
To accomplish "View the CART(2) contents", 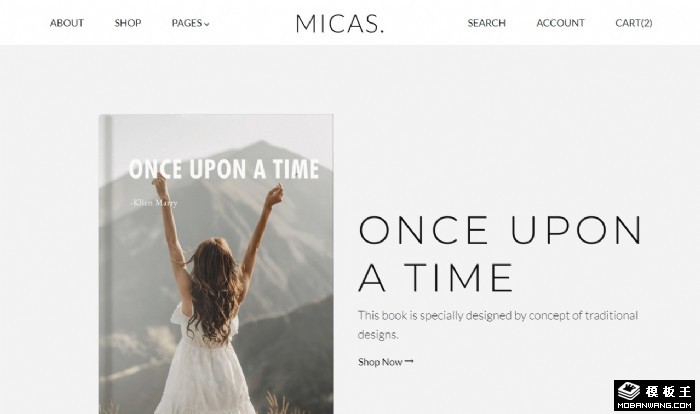I will 633,23.
